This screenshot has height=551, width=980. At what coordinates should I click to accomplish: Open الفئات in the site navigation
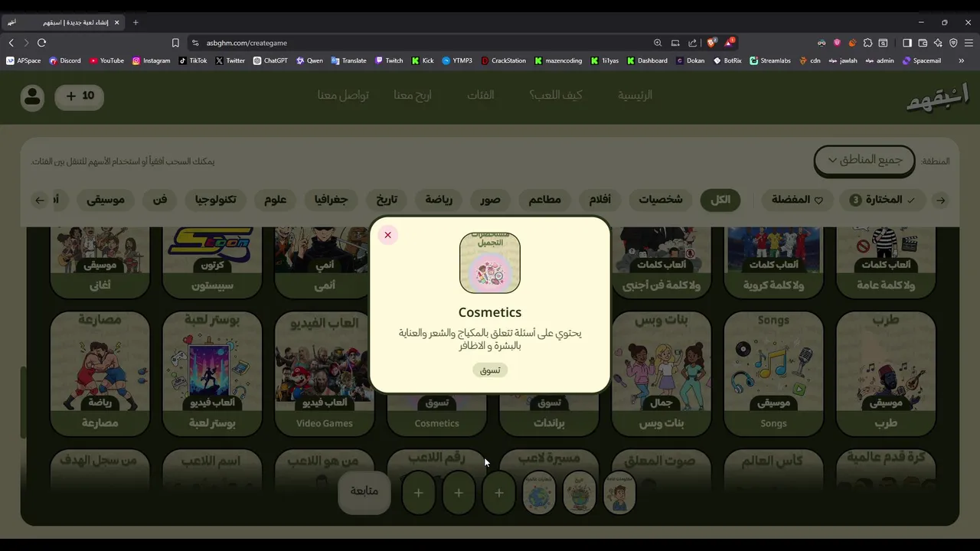tap(481, 96)
